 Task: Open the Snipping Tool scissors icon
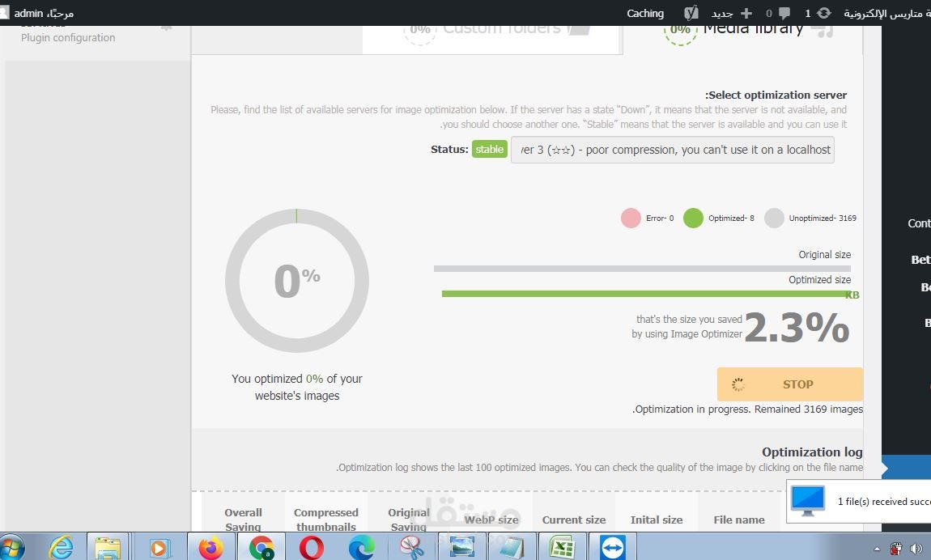click(x=411, y=547)
